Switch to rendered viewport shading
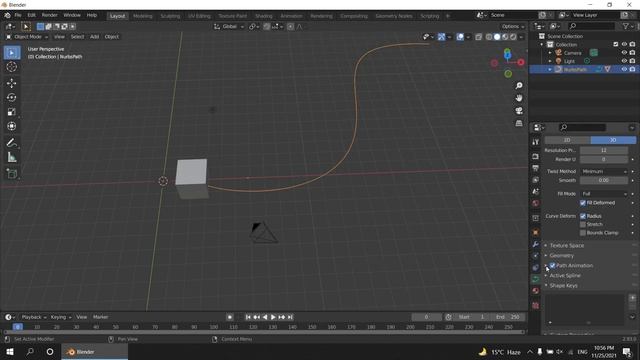This screenshot has height=360, width=640. (x=513, y=37)
